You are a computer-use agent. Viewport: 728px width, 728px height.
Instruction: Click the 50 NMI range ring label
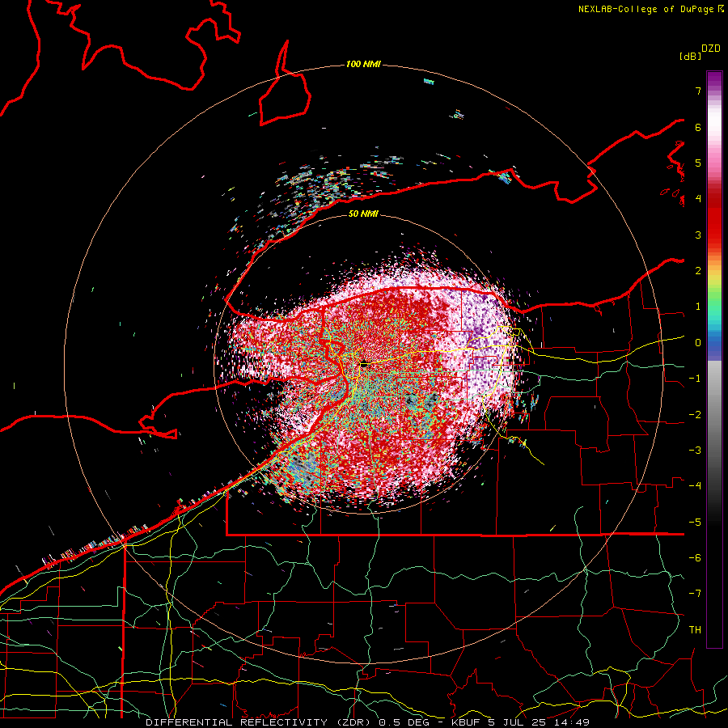(x=363, y=214)
